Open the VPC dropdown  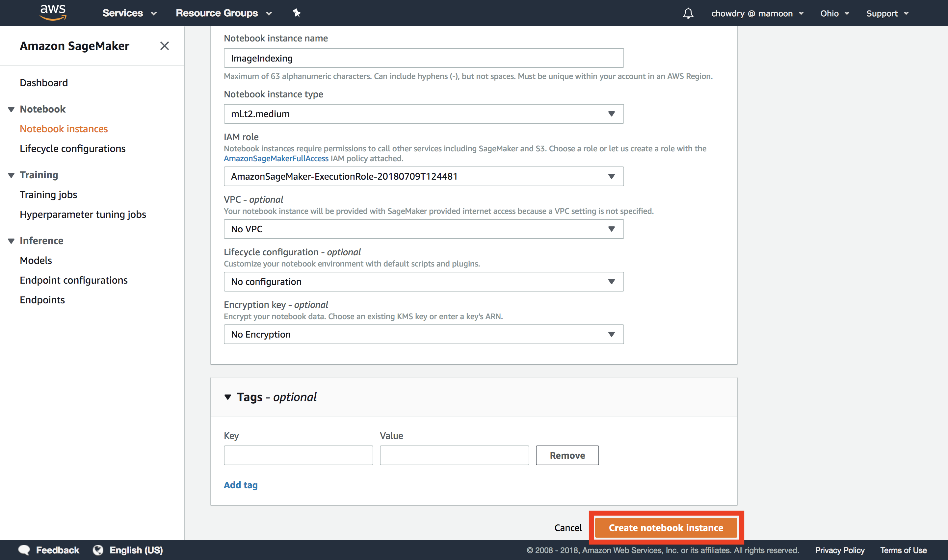click(x=424, y=229)
